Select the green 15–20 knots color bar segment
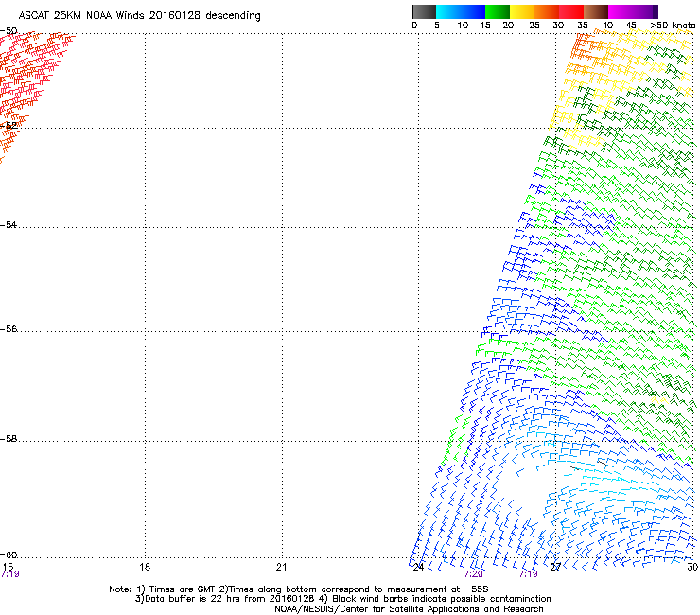The height and width of the screenshot is (615, 700). pos(498,11)
